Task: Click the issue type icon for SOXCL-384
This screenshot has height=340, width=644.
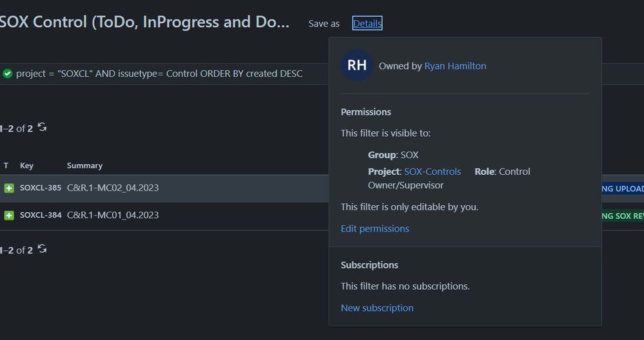Action: tap(8, 215)
